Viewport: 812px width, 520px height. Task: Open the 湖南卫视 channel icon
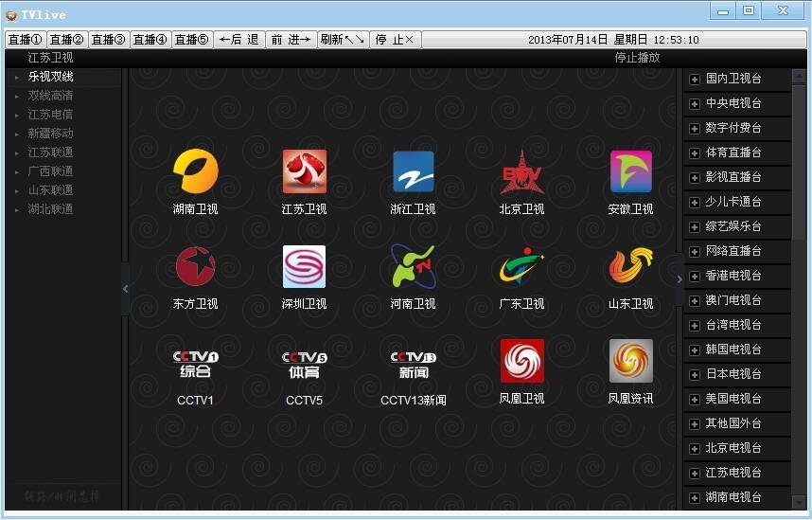click(x=195, y=171)
